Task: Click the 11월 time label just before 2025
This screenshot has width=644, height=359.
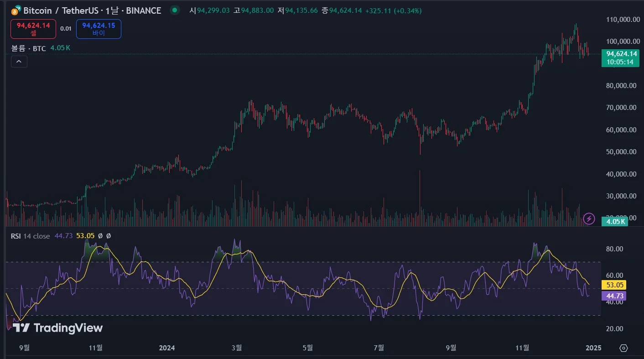Action: coord(522,348)
